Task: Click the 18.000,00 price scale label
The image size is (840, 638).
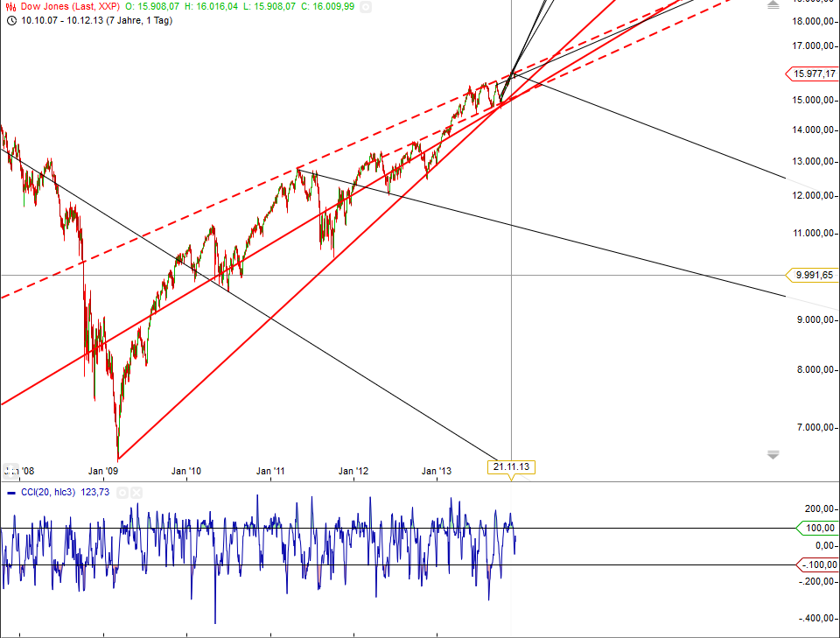Action: coord(811,23)
